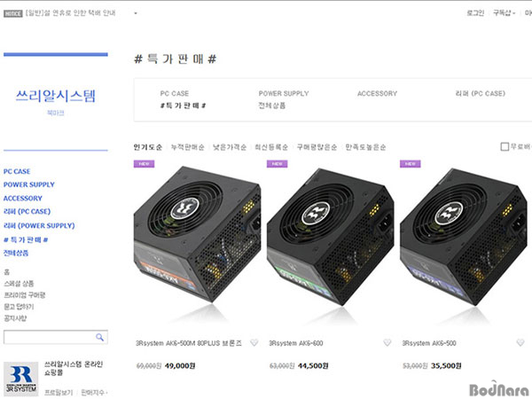Toggle the 무료배송 checkbox

pyautogui.click(x=505, y=146)
